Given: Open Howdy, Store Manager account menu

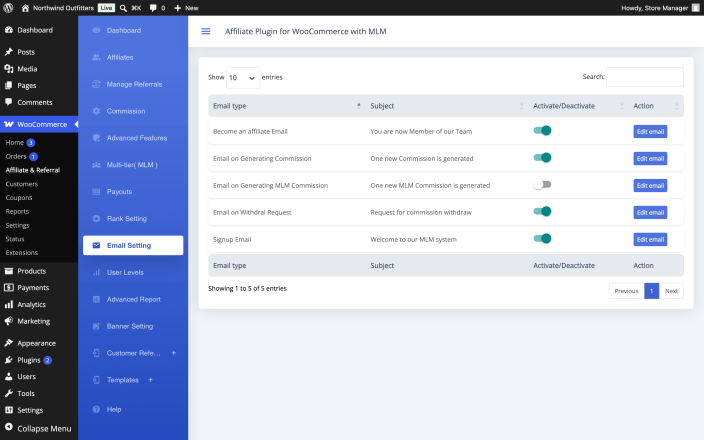Looking at the screenshot, I should 660,8.
